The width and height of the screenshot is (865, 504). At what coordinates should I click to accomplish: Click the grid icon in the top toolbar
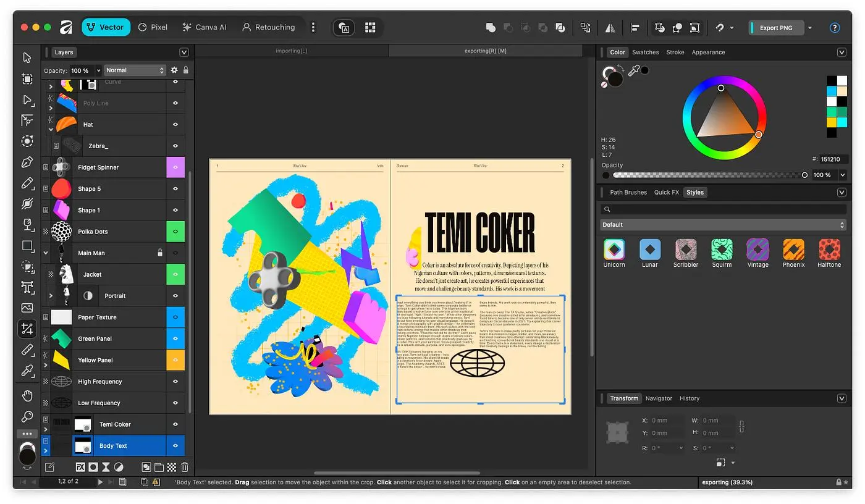point(370,27)
